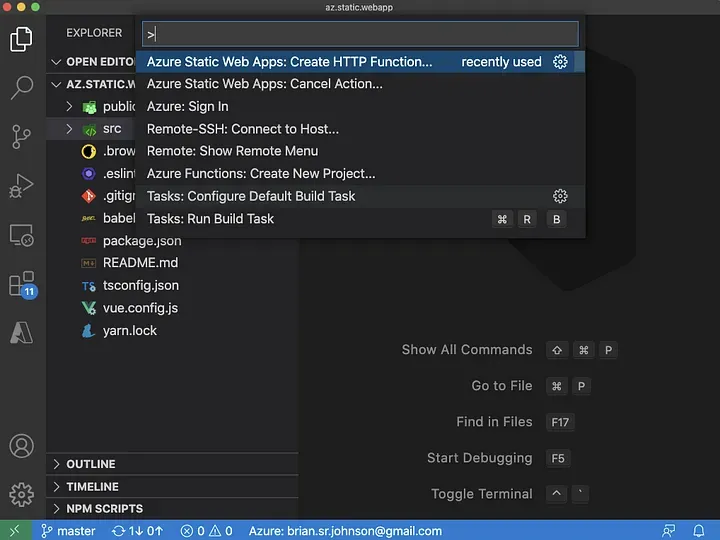Click the yarn icon beside yarn.lock
720x540 pixels.
coord(88,331)
